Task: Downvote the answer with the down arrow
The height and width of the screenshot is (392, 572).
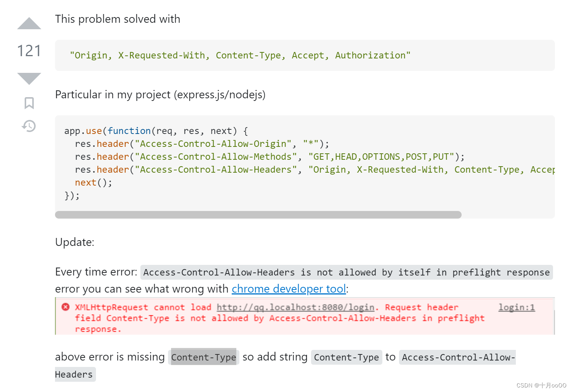Action: coord(29,79)
